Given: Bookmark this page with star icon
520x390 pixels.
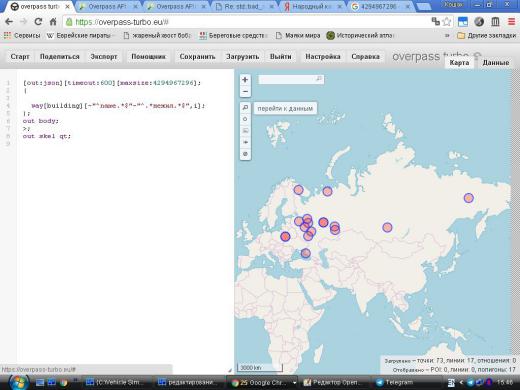Looking at the screenshot, I should coord(447,22).
